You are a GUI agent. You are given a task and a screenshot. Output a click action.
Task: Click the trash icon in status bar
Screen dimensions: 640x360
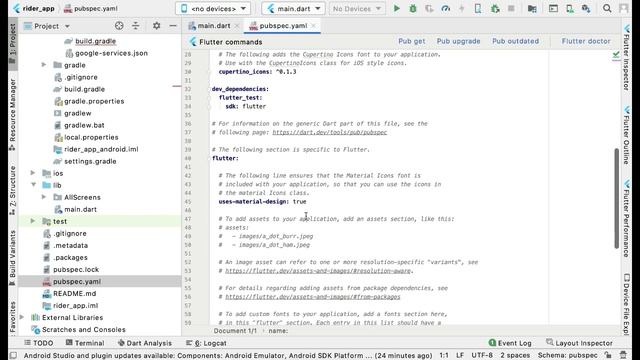623,355
